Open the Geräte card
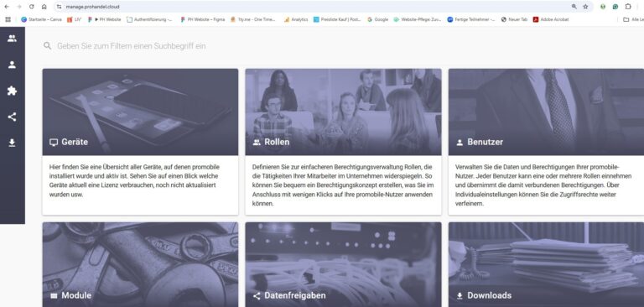The image size is (644, 307). (140, 142)
